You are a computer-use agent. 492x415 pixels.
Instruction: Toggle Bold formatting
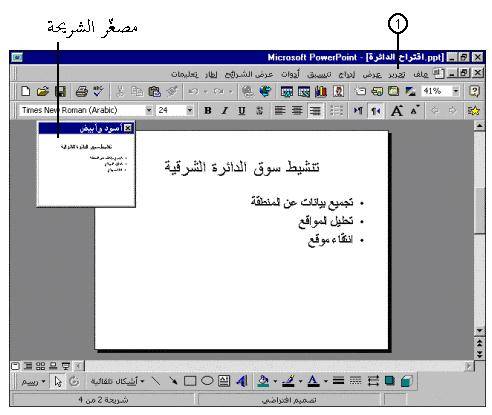click(208, 110)
